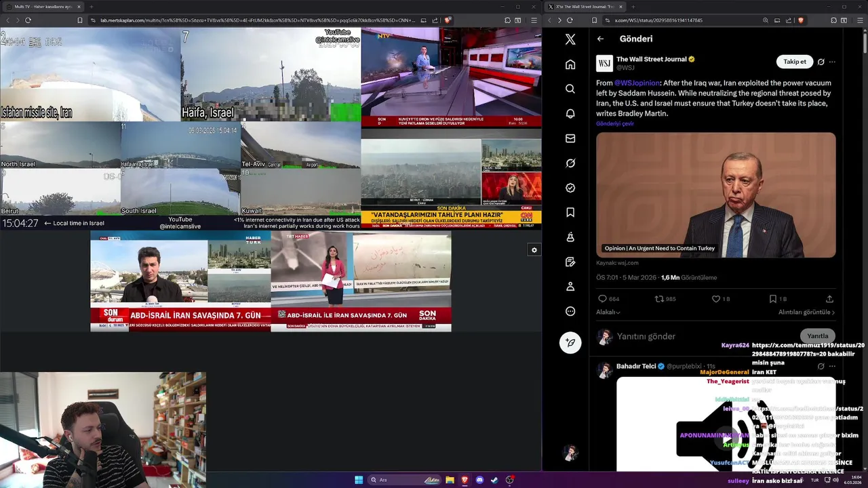Expand the Alakalı replies sort dropdown
The image size is (868, 488).
click(608, 312)
